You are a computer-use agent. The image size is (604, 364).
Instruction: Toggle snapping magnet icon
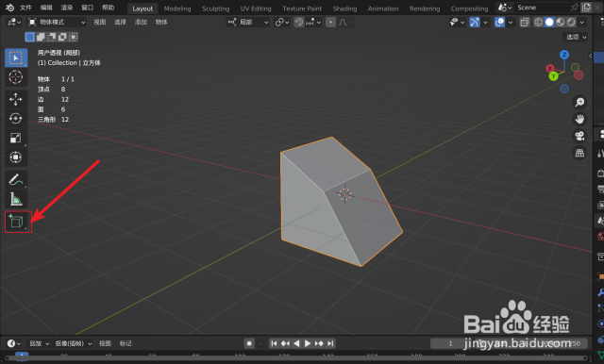pos(299,23)
